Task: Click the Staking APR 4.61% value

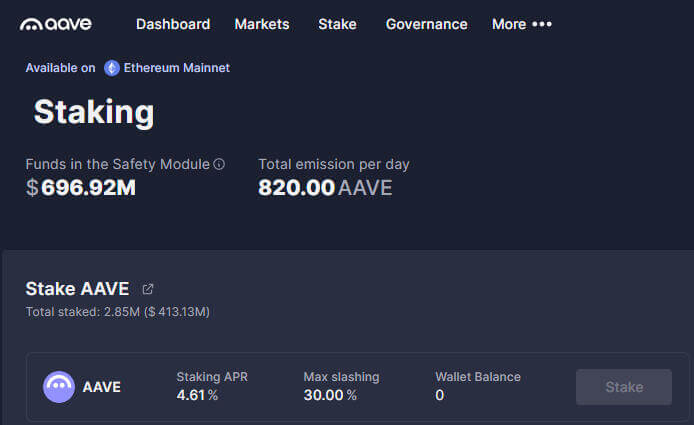Action: tap(197, 395)
